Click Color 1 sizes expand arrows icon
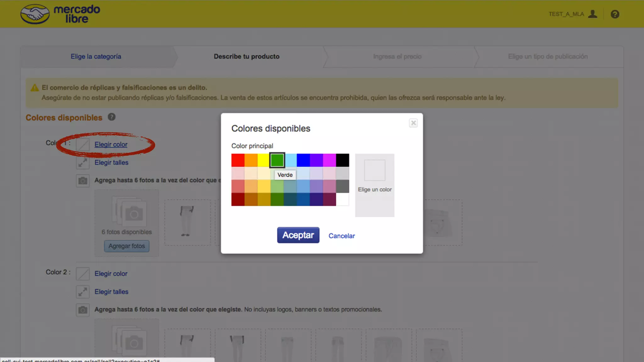This screenshot has width=644, height=362. click(x=83, y=162)
